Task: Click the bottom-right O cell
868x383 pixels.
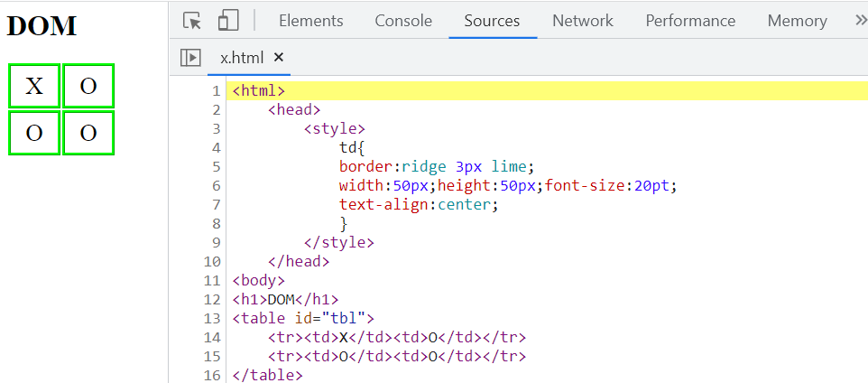Action: [88, 134]
